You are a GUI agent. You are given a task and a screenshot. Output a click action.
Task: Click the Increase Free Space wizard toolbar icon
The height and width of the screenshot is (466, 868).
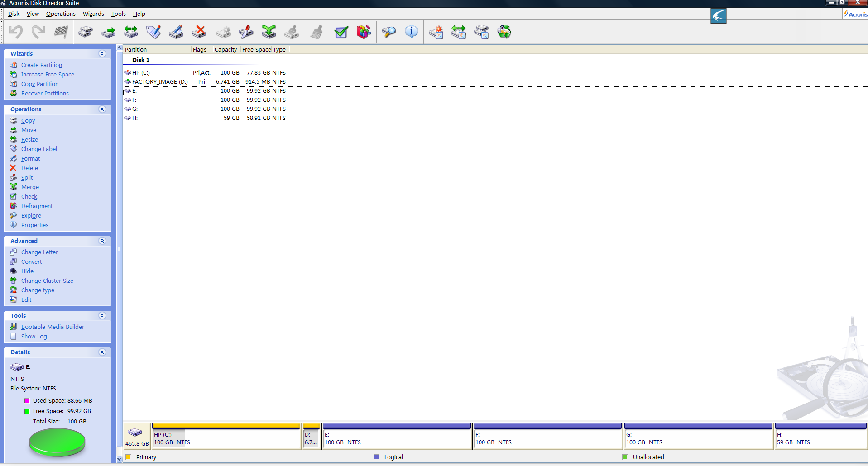tap(459, 32)
